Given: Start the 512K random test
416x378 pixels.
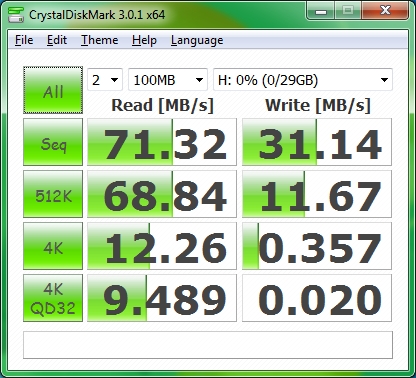Looking at the screenshot, I should click(x=53, y=194).
